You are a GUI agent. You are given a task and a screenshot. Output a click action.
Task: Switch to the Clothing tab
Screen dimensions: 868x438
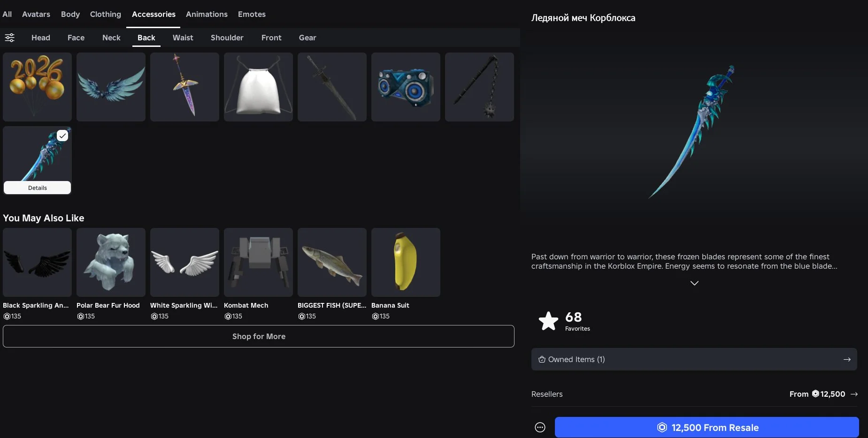coord(105,14)
